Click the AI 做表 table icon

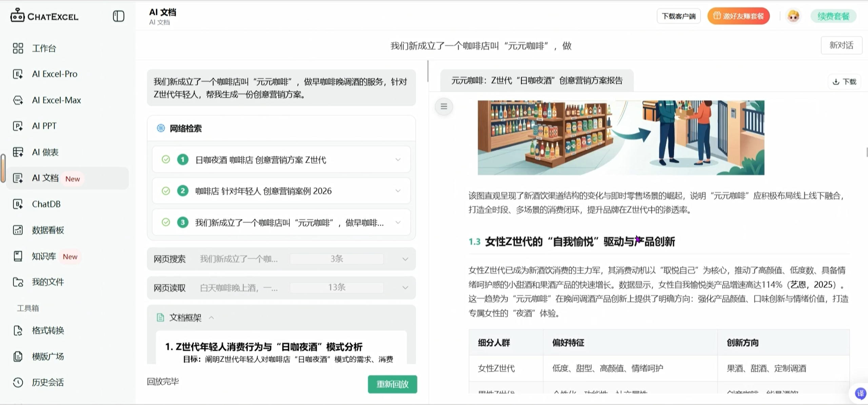coord(18,152)
